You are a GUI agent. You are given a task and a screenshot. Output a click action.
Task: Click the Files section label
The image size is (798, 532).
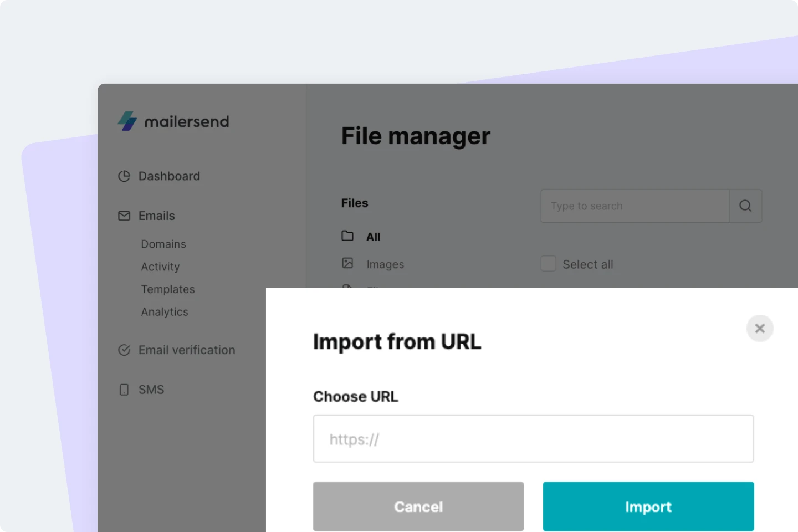355,203
